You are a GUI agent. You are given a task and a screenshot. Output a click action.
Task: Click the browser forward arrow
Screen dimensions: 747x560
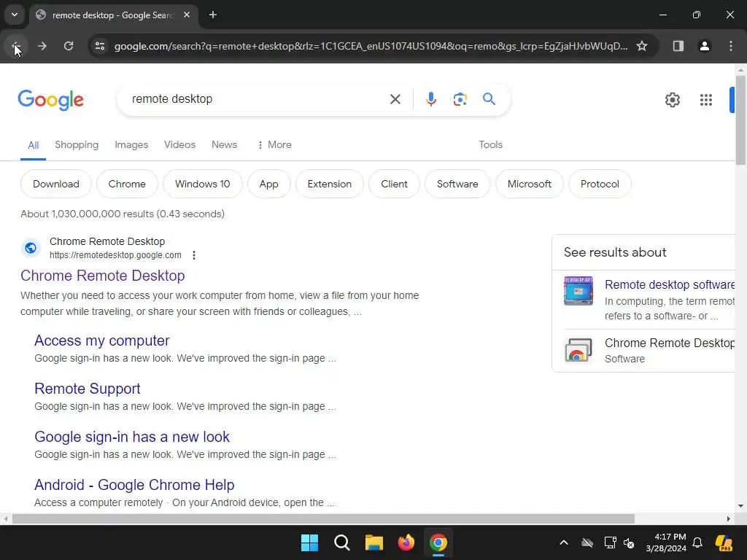click(x=42, y=46)
